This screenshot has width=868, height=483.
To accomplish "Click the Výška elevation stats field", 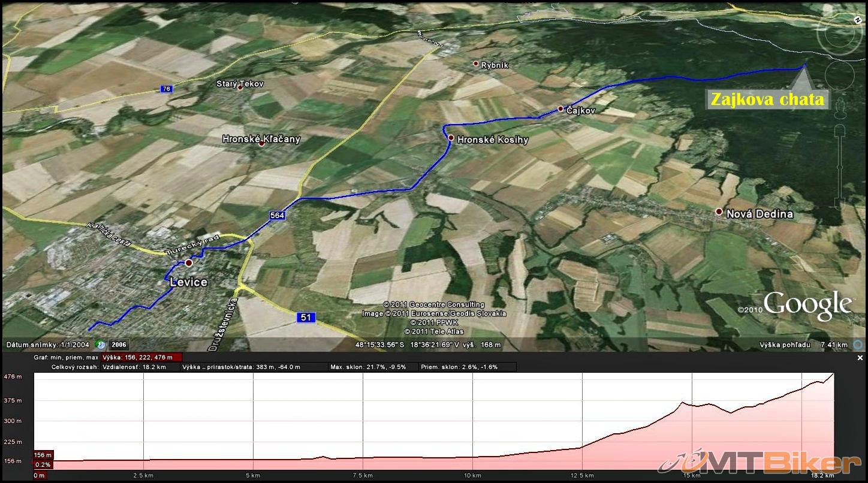I will coord(142,357).
